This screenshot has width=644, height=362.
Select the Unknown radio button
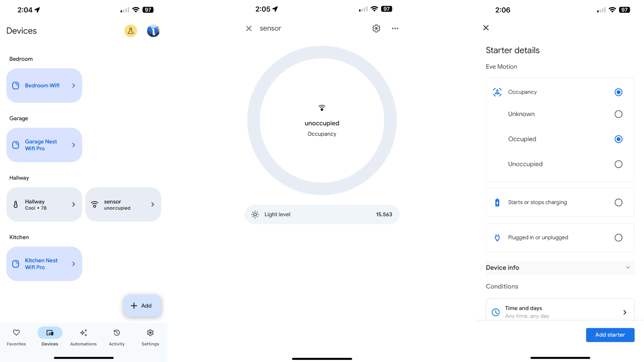tap(619, 114)
